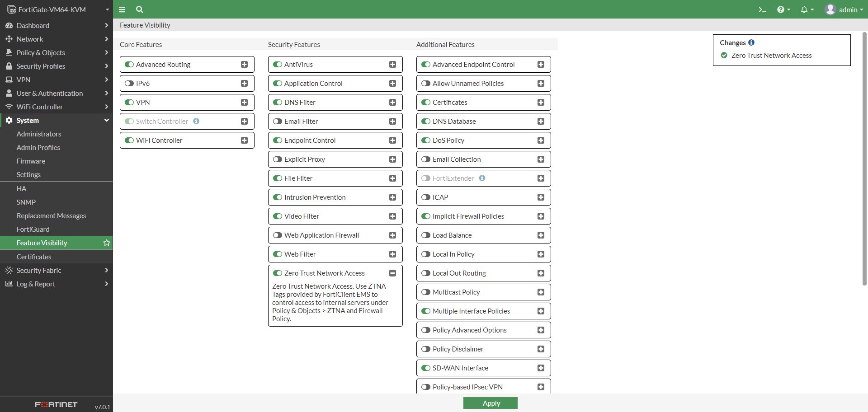Turn off the AntiVirus toggle
The width and height of the screenshot is (868, 412).
pyautogui.click(x=278, y=64)
